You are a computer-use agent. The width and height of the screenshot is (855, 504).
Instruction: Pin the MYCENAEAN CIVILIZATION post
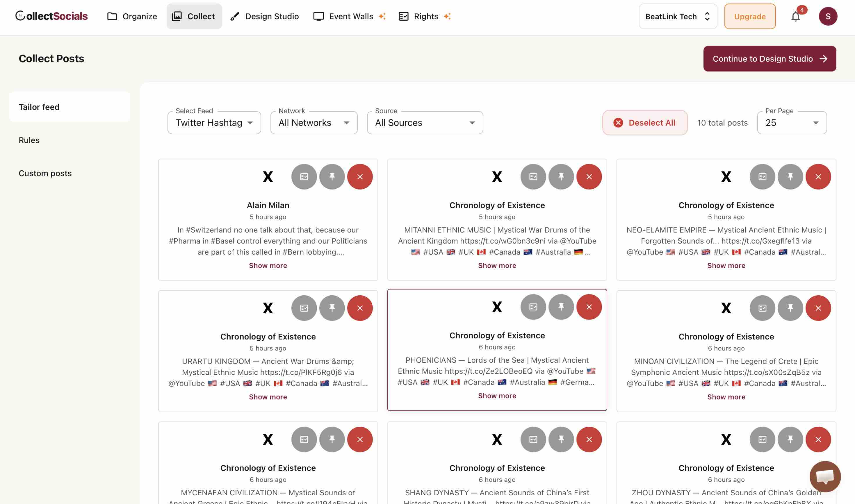pos(332,439)
